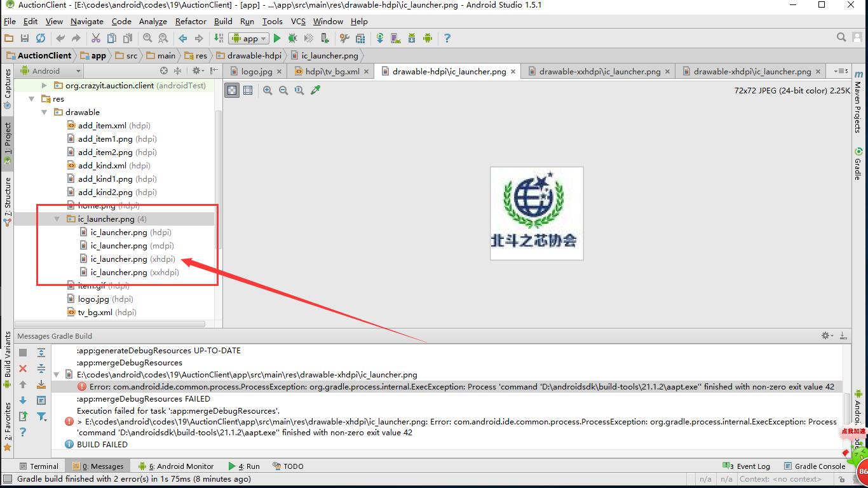868x488 pixels.
Task: Open the Android Device Monitor icon
Action: 428,38
